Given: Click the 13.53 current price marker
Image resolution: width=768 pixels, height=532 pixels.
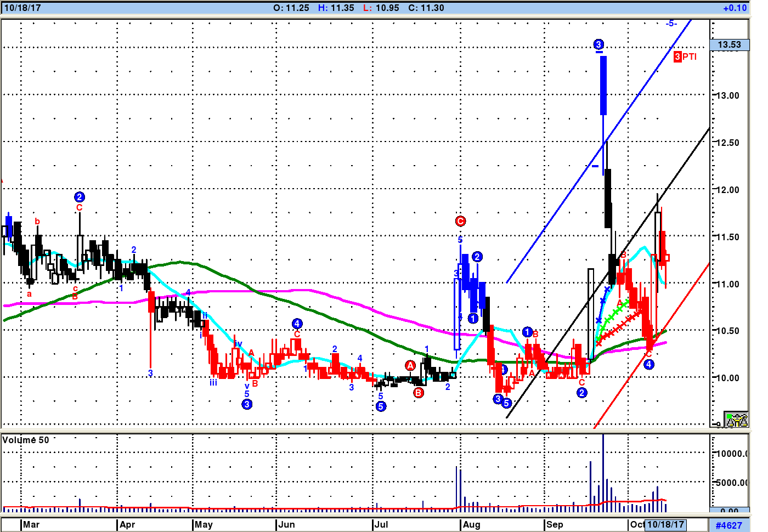Looking at the screenshot, I should tap(730, 45).
